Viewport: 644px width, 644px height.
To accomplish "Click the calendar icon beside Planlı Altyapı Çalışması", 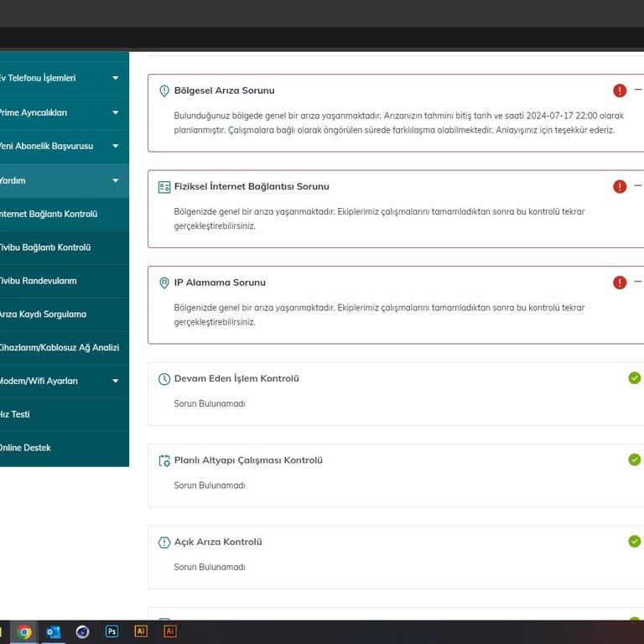I will coord(164,460).
